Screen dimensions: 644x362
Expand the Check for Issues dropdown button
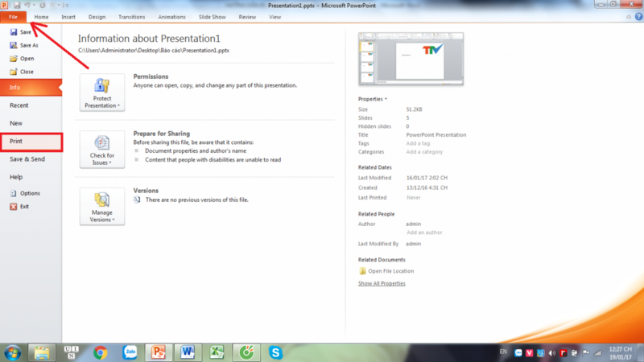point(102,150)
